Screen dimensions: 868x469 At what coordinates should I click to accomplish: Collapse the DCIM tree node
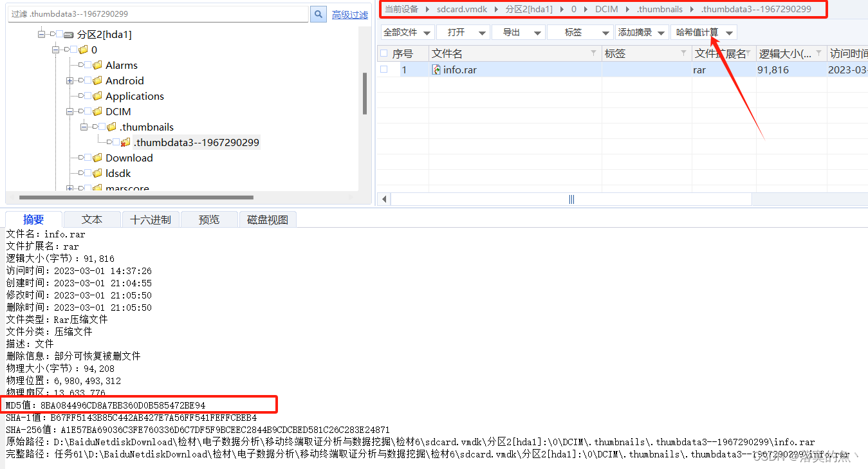click(69, 111)
